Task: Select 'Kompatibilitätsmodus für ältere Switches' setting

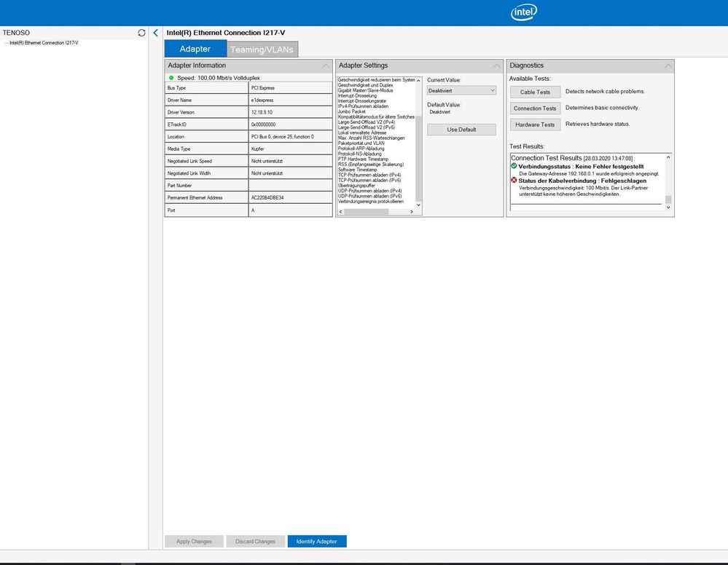Action: [x=376, y=117]
